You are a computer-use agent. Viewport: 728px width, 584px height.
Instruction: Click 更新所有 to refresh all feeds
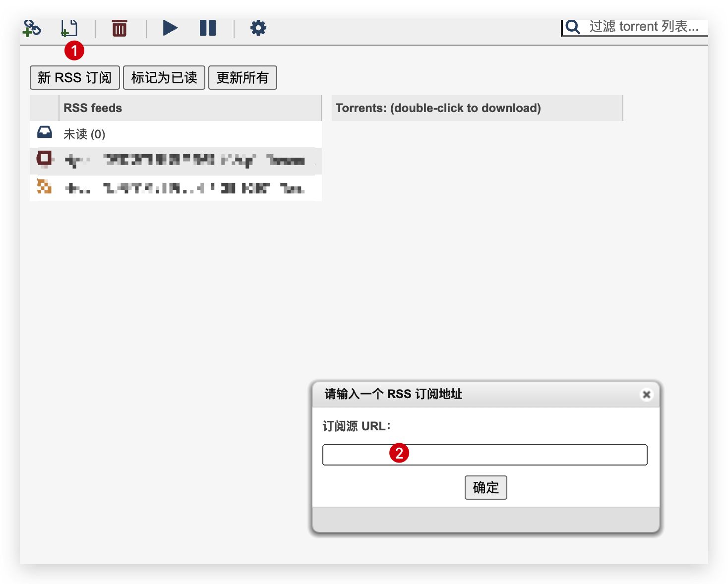tap(243, 77)
